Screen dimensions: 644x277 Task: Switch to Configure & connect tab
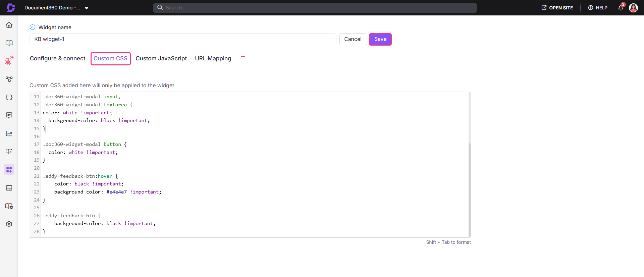point(58,58)
